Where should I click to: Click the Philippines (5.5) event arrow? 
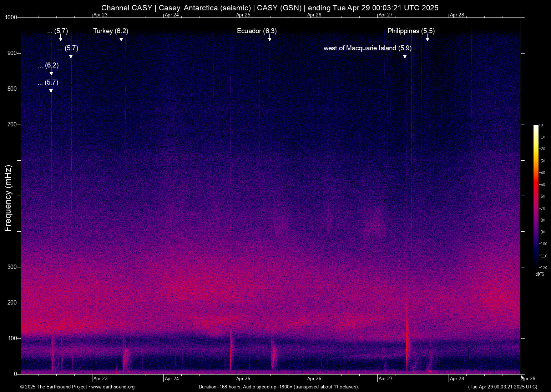coord(428,39)
